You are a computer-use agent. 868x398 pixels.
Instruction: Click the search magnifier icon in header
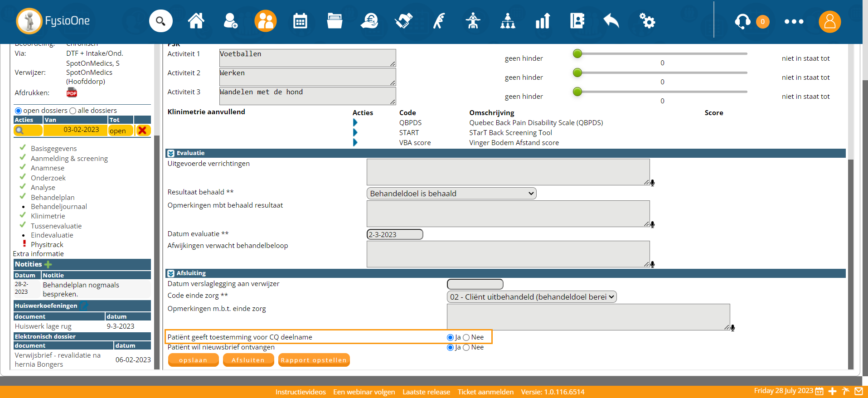point(160,21)
